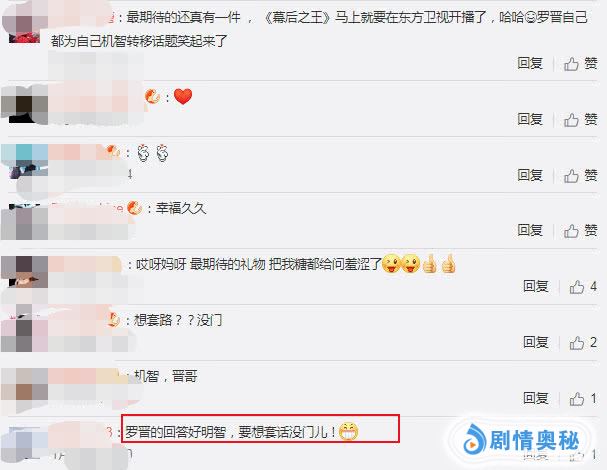
Task: Click thumbs-up on 想套路？？没门 comment
Action: pos(583,343)
